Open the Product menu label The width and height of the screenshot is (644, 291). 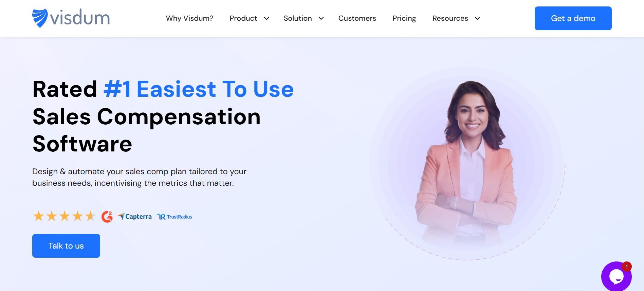243,18
